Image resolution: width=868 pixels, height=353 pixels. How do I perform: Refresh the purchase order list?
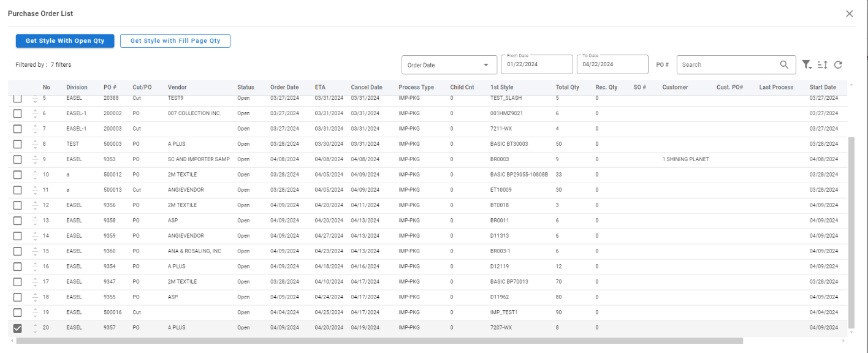point(838,64)
